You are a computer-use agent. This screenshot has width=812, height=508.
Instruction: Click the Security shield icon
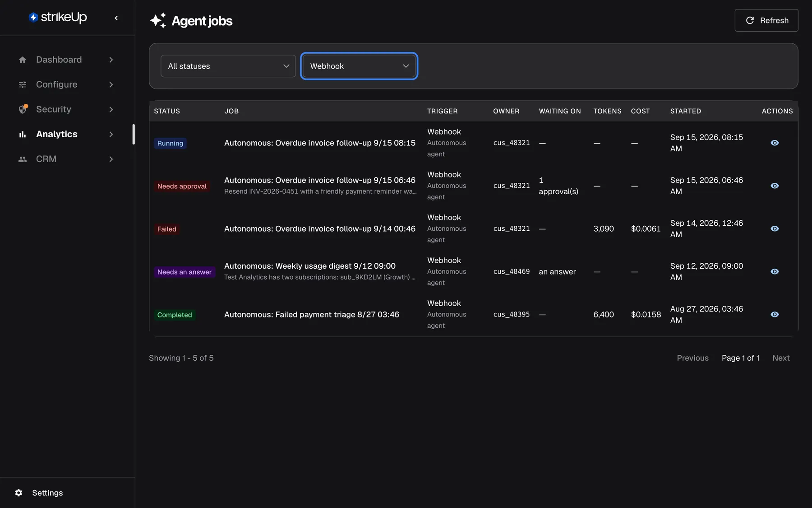pos(23,109)
